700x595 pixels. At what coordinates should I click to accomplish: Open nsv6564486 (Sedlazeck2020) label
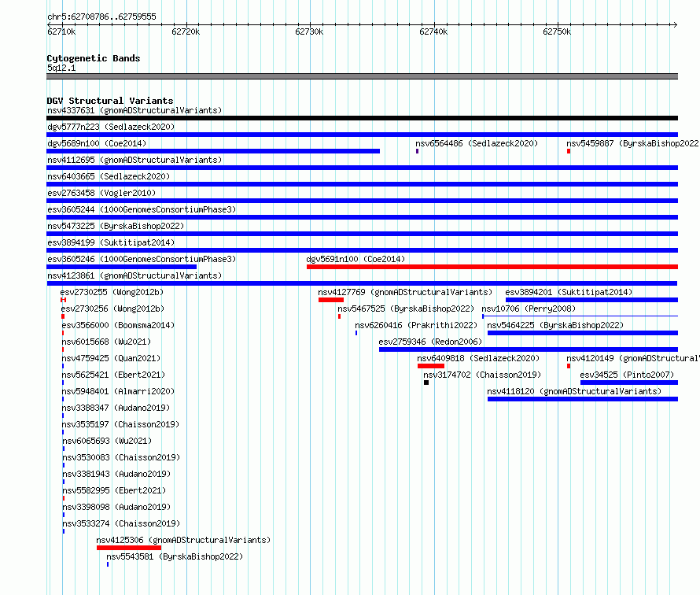point(477,143)
